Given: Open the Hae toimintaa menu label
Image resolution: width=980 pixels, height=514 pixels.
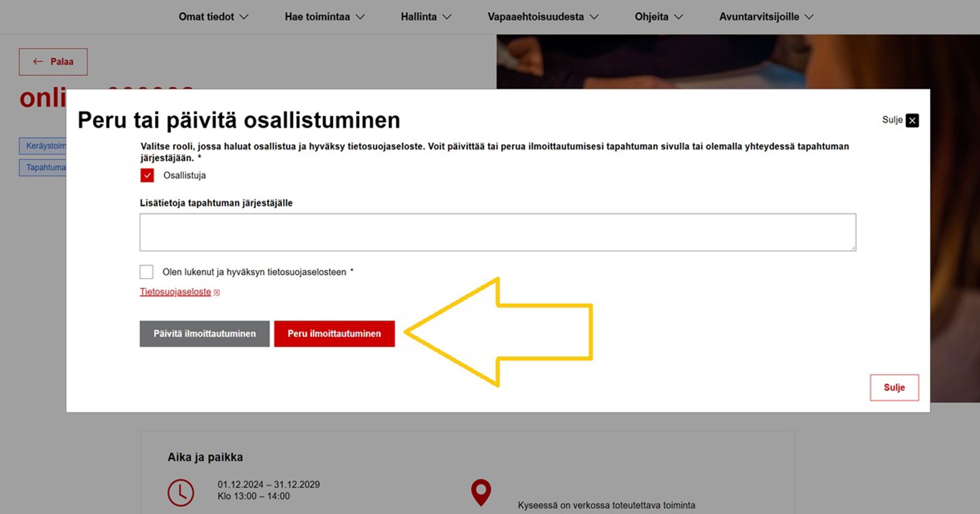Looking at the screenshot, I should point(317,17).
